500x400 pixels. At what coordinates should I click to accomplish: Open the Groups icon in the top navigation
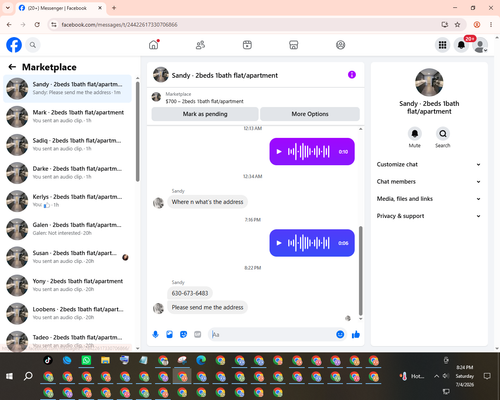(340, 45)
